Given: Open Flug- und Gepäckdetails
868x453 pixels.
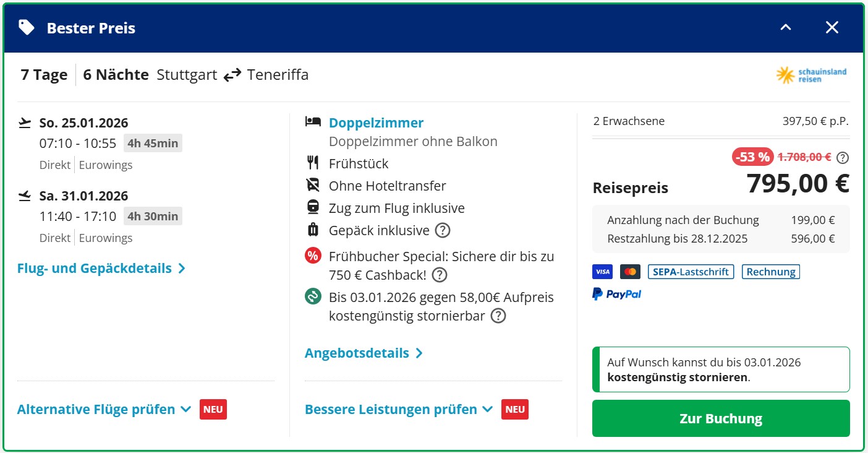Looking at the screenshot, I should pyautogui.click(x=101, y=269).
